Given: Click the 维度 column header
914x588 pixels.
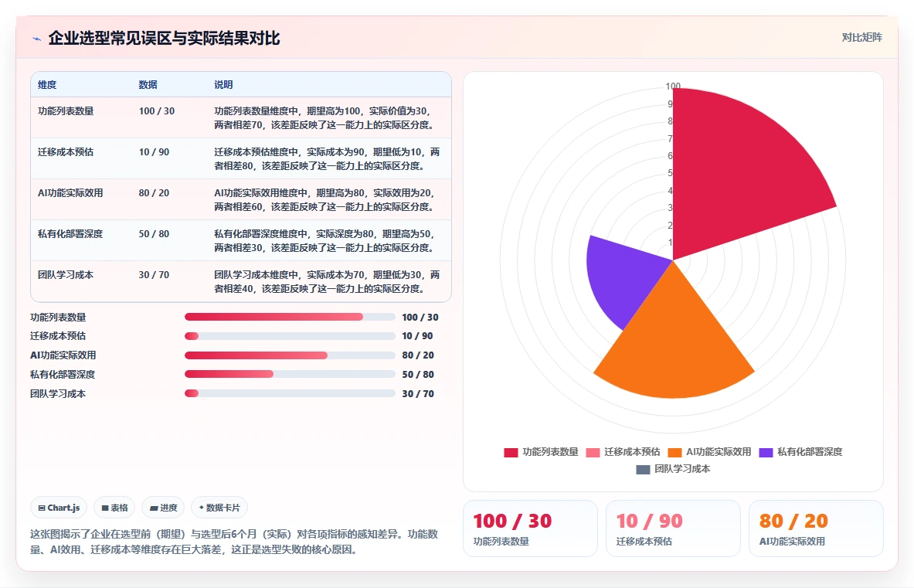Looking at the screenshot, I should (47, 84).
